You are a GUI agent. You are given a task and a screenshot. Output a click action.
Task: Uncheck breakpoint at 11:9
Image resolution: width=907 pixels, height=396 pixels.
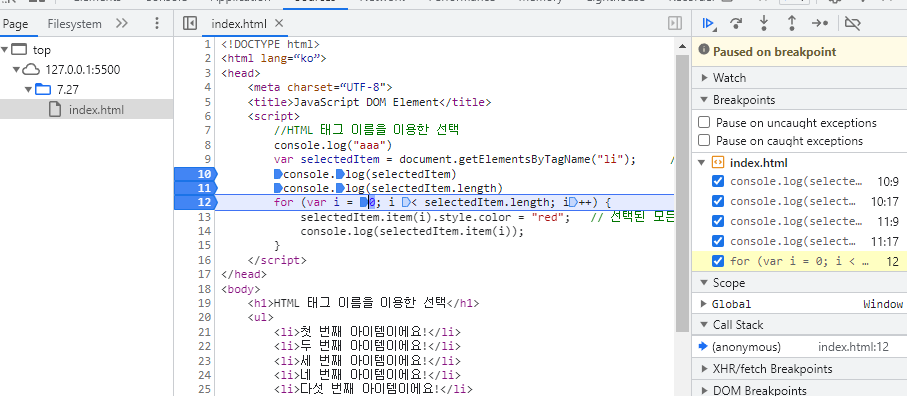(x=718, y=221)
